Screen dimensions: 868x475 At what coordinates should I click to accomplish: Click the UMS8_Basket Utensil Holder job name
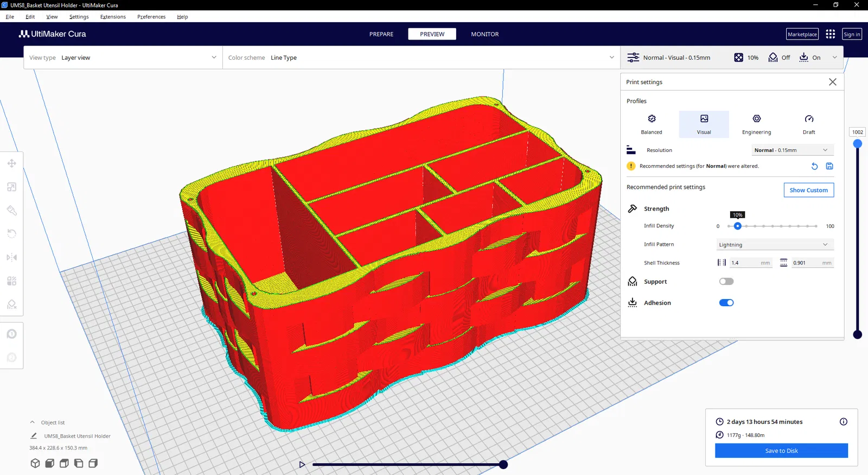(78, 436)
